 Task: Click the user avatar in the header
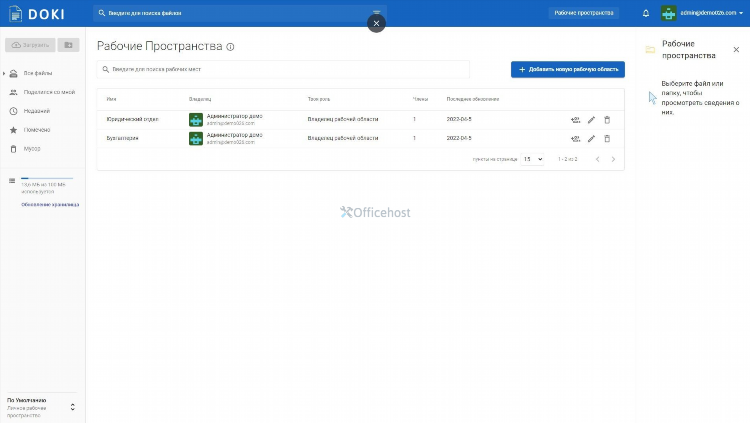coord(669,13)
